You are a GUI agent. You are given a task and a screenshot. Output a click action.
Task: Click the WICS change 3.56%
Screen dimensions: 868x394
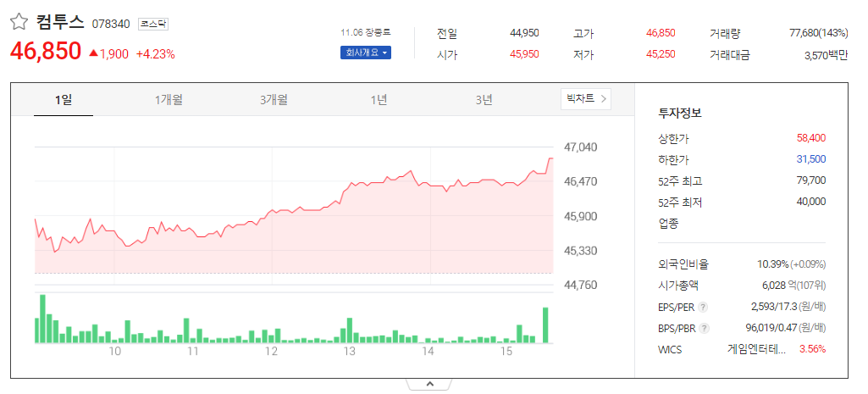point(813,349)
